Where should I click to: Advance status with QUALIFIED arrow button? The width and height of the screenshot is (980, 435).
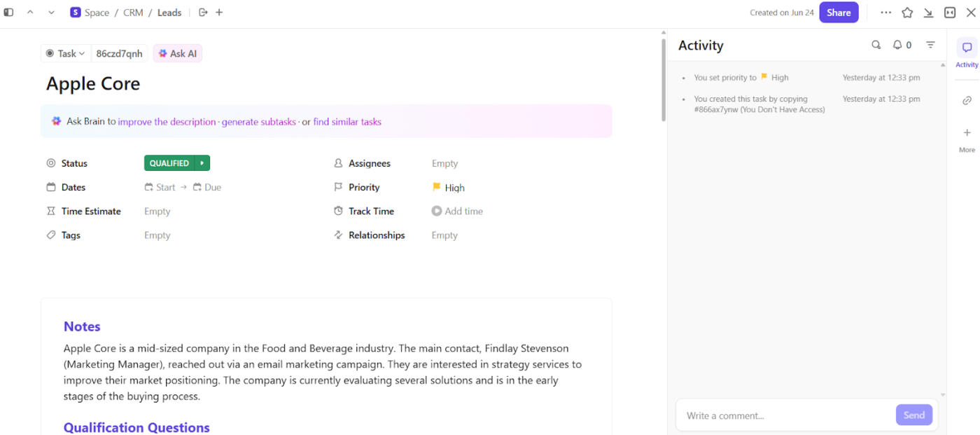[x=202, y=163]
